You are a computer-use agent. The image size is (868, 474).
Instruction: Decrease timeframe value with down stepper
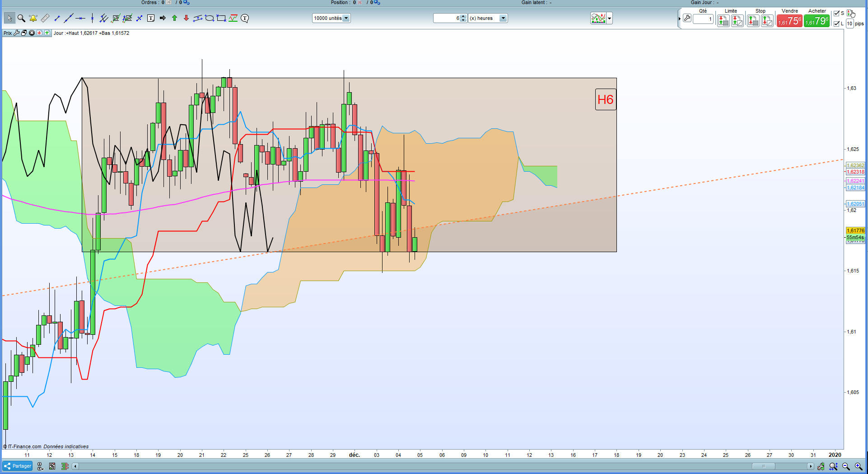pyautogui.click(x=463, y=20)
